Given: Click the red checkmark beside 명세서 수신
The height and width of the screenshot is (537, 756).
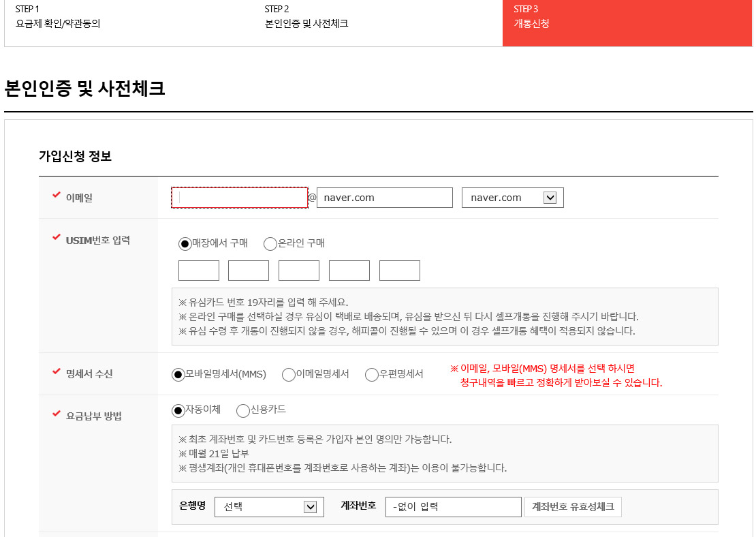Looking at the screenshot, I should click(x=57, y=371).
